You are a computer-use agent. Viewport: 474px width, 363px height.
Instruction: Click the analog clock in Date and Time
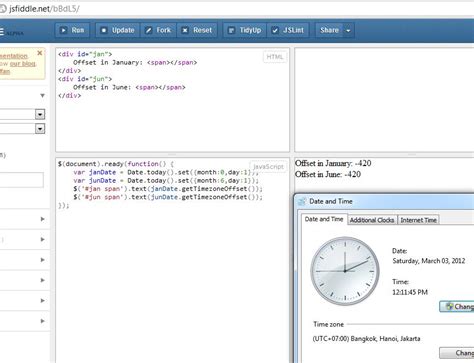pos(345,271)
